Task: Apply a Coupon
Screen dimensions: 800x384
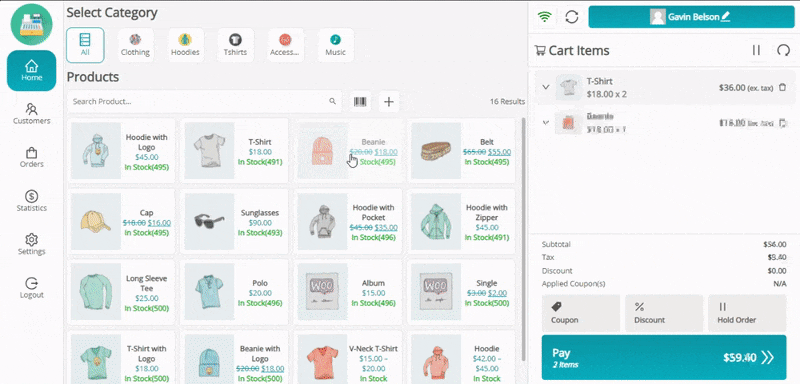Action: (x=581, y=313)
